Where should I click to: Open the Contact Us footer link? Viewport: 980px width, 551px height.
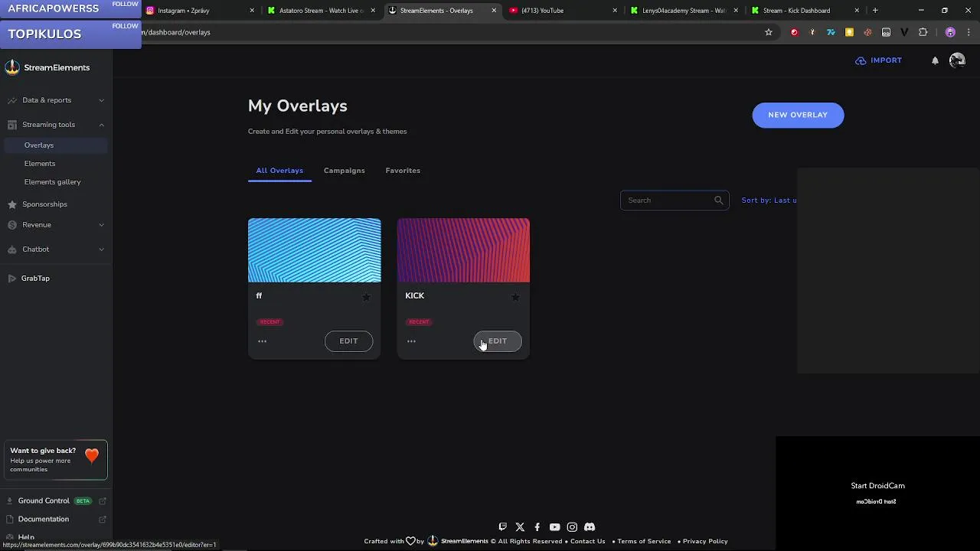(587, 541)
